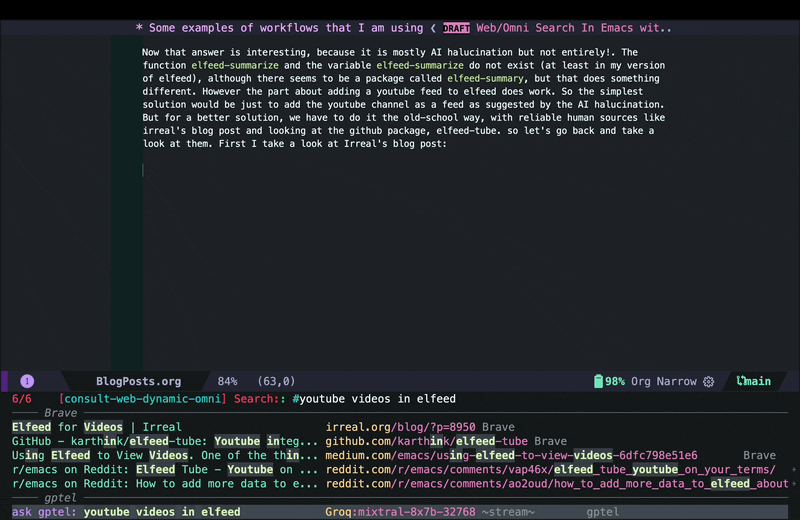Open the gear settings icon in modeline
The width and height of the screenshot is (800, 520).
click(x=709, y=382)
